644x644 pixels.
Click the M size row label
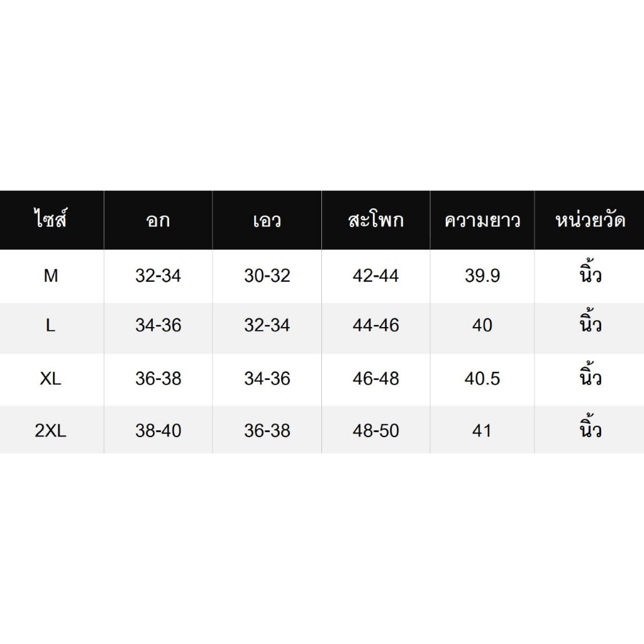coord(51,276)
